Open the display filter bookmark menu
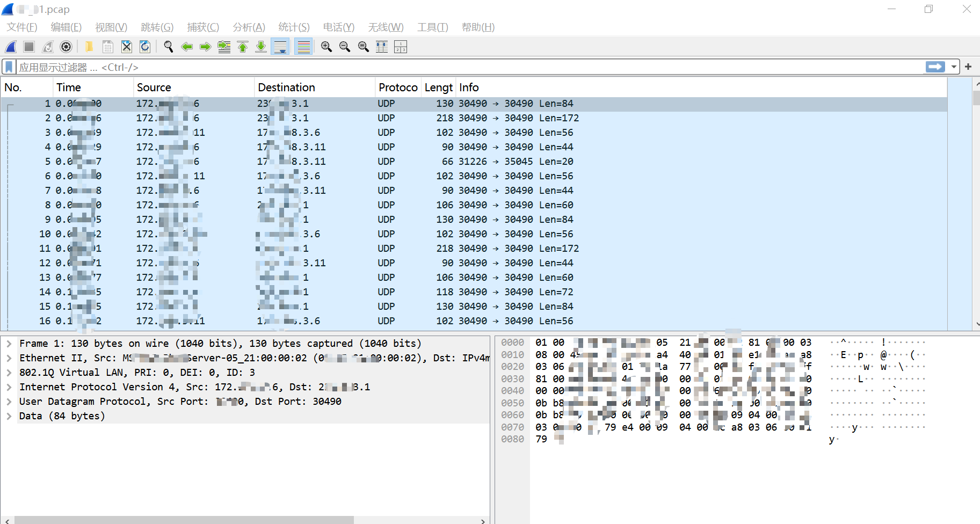Viewport: 980px width, 524px height. pos(9,67)
